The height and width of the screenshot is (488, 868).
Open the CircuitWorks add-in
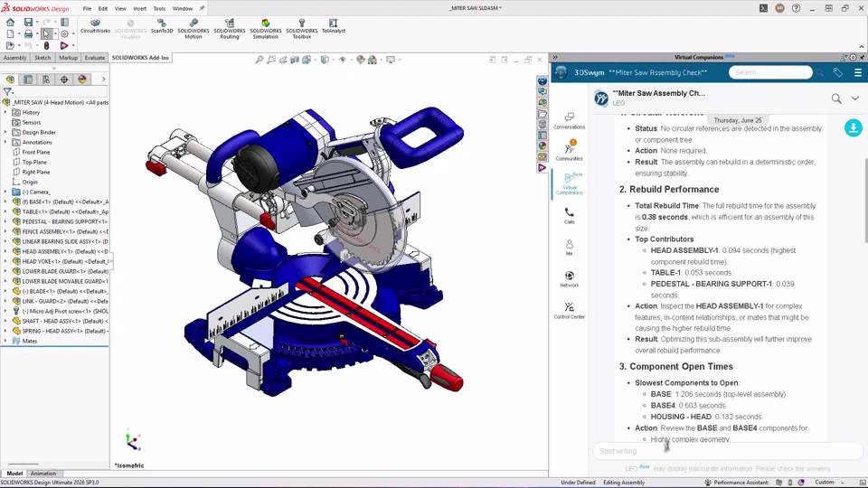(95, 26)
